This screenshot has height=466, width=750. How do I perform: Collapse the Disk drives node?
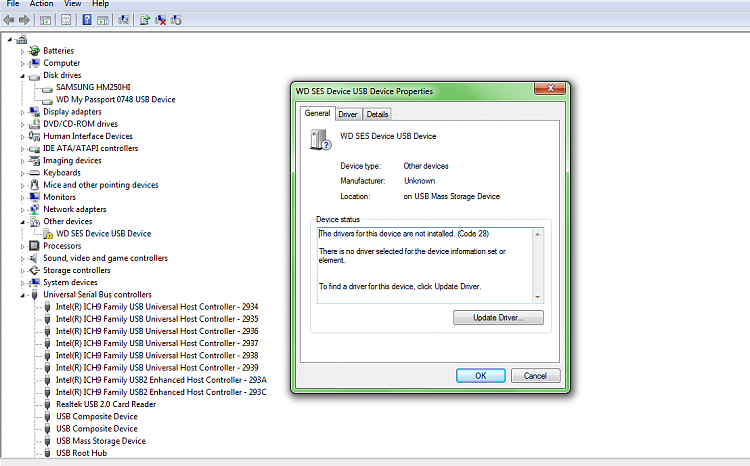coord(22,76)
